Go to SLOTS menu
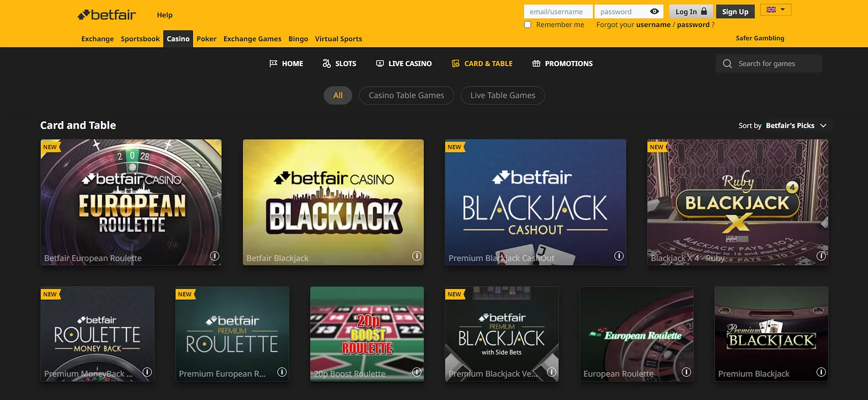Viewport: 868px width, 400px height. tap(340, 64)
